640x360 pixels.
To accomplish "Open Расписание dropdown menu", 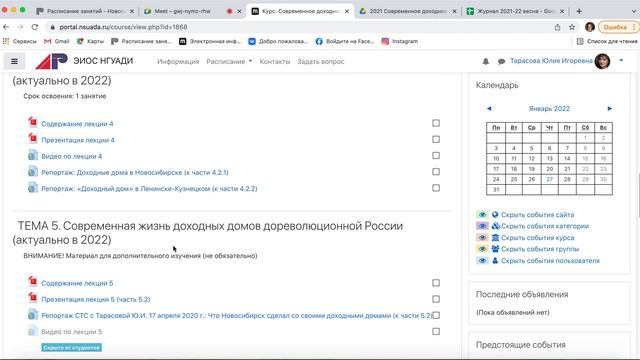I will coord(229,62).
